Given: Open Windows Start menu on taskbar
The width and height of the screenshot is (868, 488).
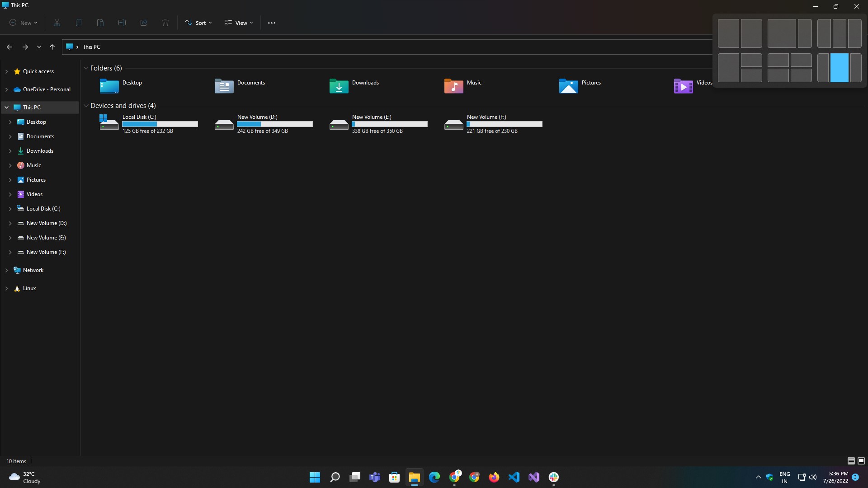Looking at the screenshot, I should [x=315, y=477].
